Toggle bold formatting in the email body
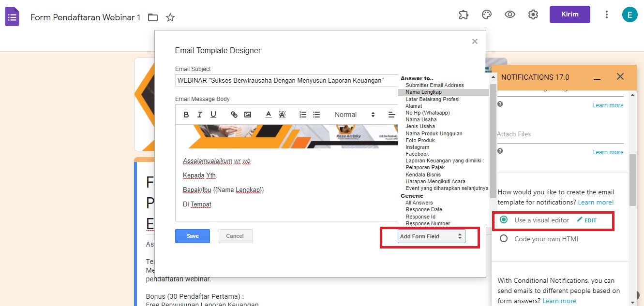644x306 pixels. coord(186,115)
